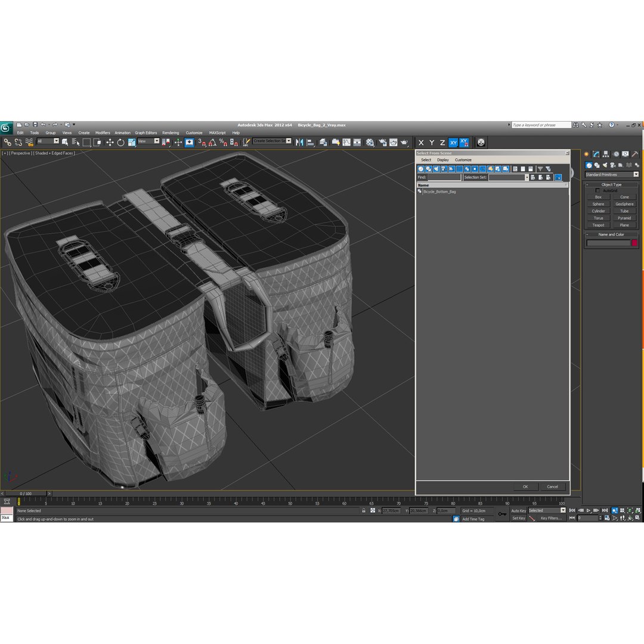Collapse the Object Type rollout
Viewport: 644px width, 644px height.
(611, 184)
